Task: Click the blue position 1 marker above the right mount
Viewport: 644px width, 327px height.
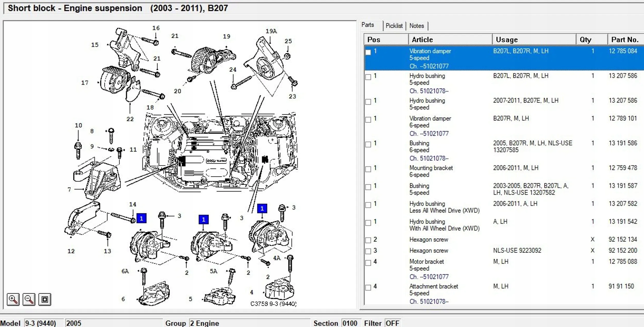Action: point(262,208)
